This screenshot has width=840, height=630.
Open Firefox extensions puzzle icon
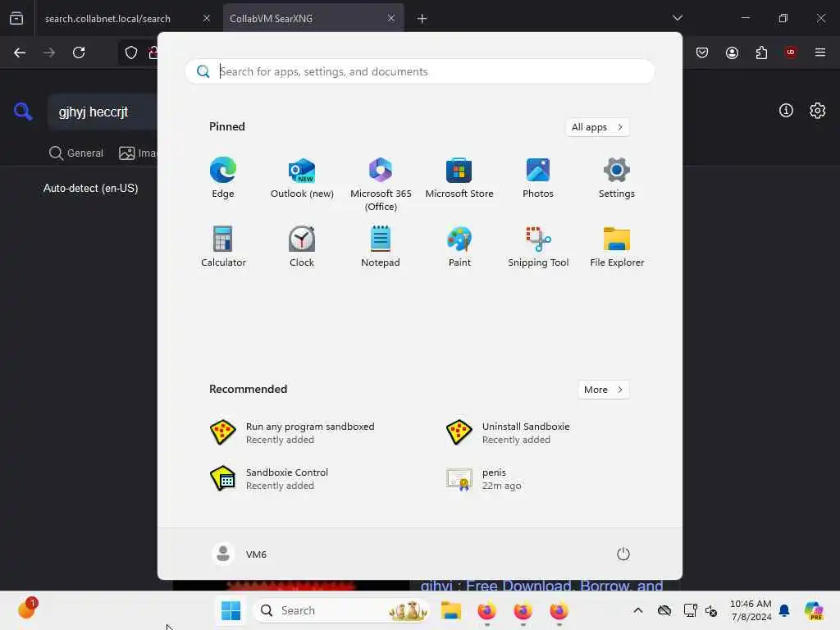tap(761, 52)
